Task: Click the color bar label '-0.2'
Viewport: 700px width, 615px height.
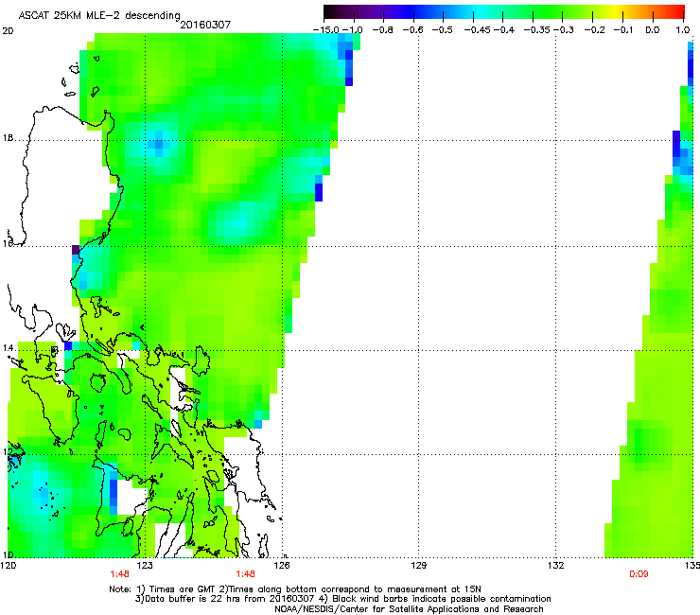Action: tap(594, 30)
